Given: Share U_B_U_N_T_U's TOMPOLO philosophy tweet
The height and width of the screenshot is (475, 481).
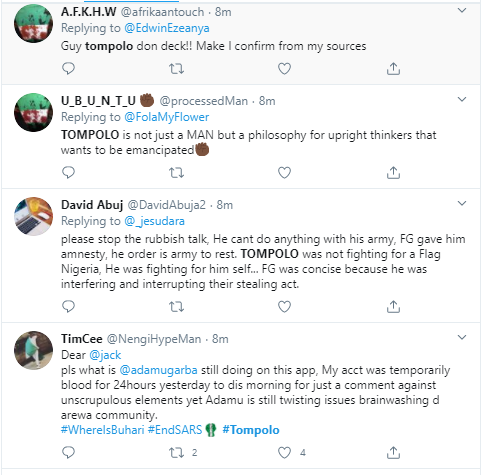Looking at the screenshot, I should pos(393,173).
